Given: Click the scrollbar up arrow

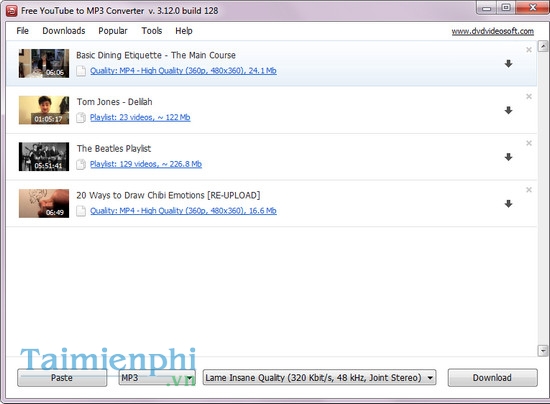Looking at the screenshot, I should (543, 46).
